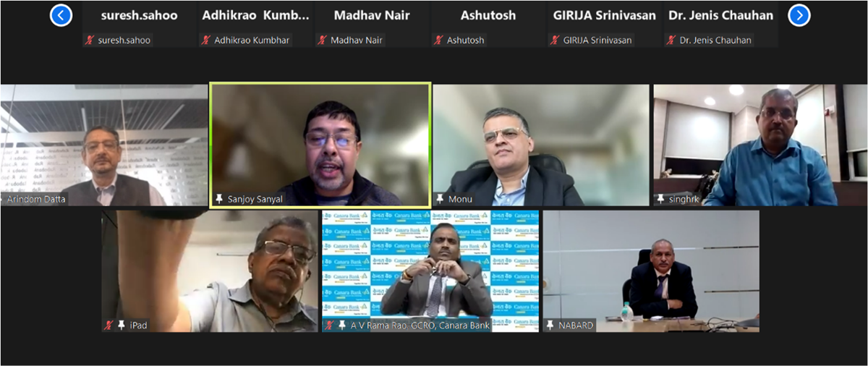Click the muted mic icon beside suresh.sahoo
The height and width of the screenshot is (366, 868).
pyautogui.click(x=90, y=41)
